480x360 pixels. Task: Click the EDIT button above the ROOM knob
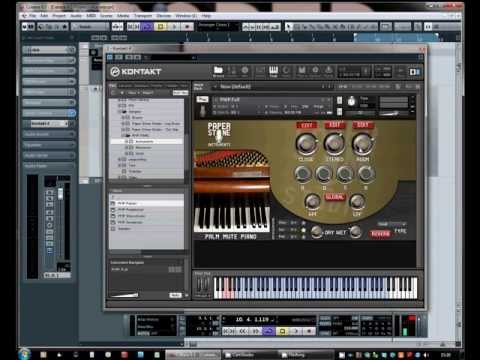coord(363,125)
